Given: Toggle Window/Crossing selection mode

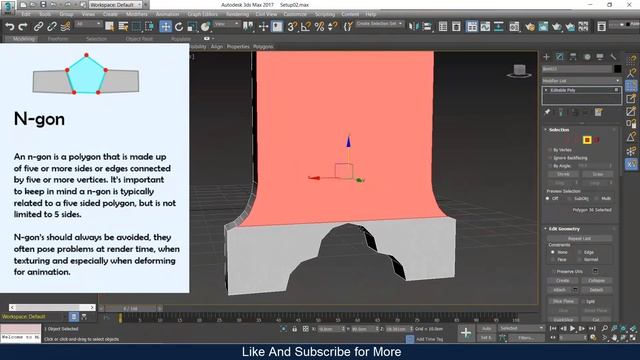Looking at the screenshot, I should pyautogui.click(x=149, y=27).
